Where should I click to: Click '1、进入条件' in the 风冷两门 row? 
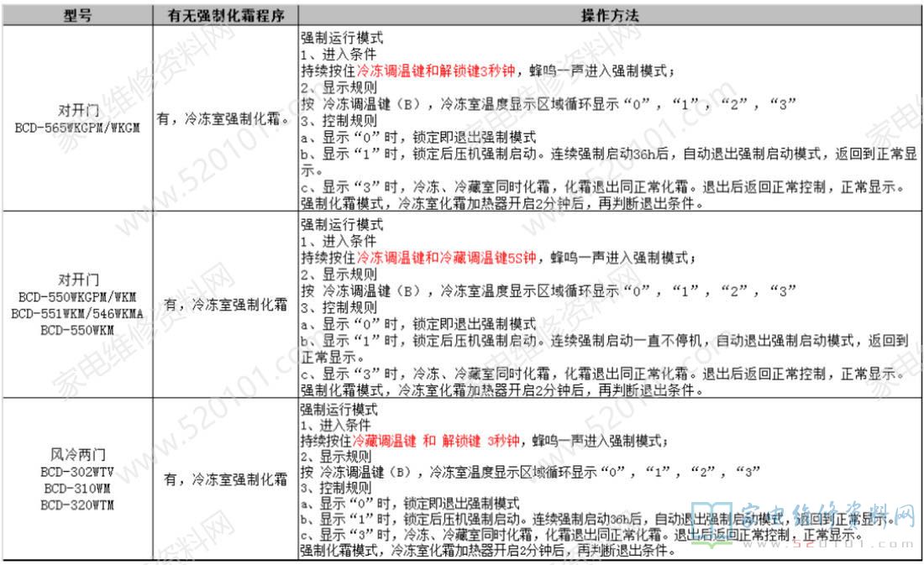(335, 426)
